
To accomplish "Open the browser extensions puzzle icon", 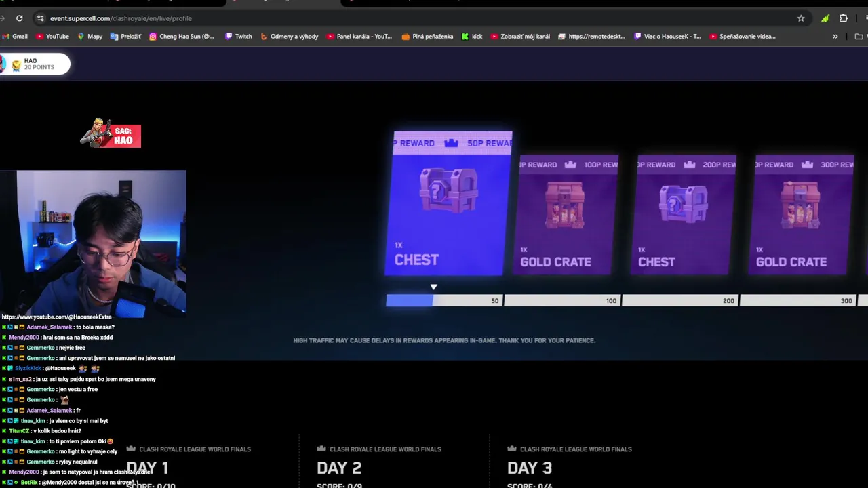I will (x=844, y=18).
